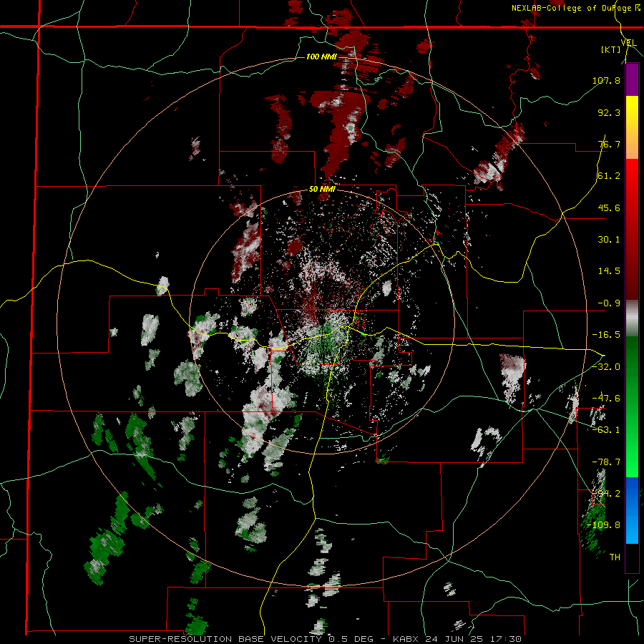
Task: Pick the purple segment of the velocity color bar
Action: pos(632,80)
